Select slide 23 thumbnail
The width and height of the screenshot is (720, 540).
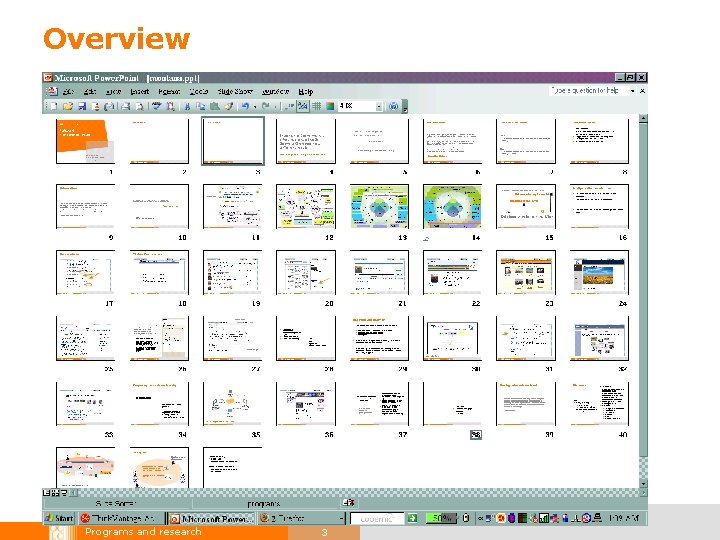pyautogui.click(x=526, y=272)
